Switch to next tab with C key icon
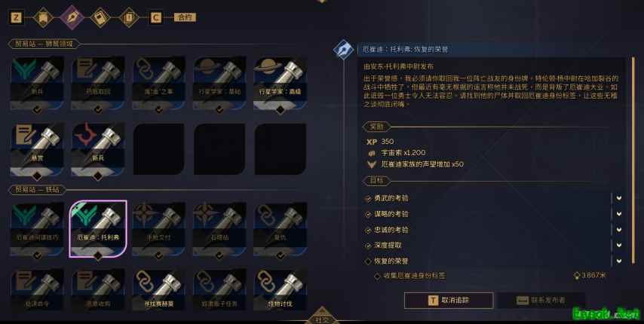 (x=155, y=17)
